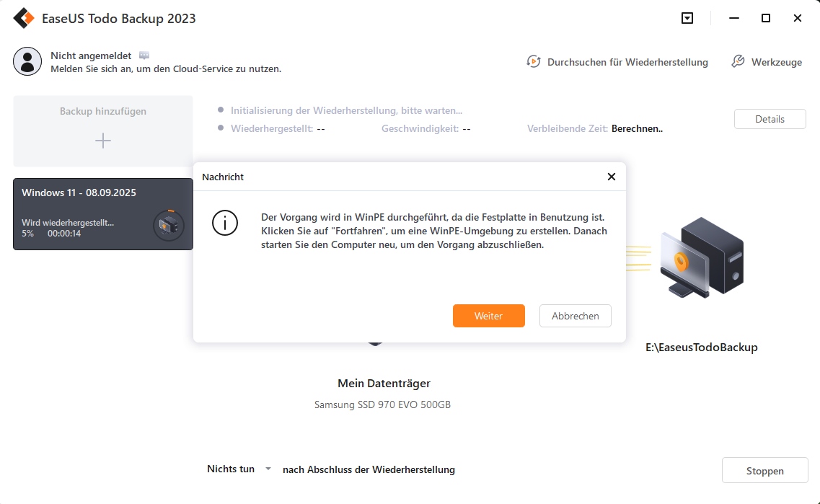This screenshot has width=820, height=504.
Task: Click the Wird wiederhergestellt... status text
Action: pyautogui.click(x=68, y=223)
